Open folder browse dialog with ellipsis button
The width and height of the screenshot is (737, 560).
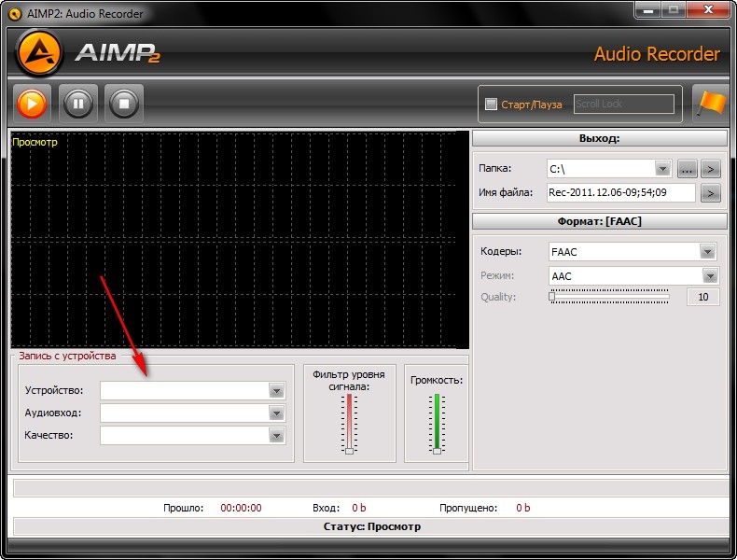click(x=687, y=169)
